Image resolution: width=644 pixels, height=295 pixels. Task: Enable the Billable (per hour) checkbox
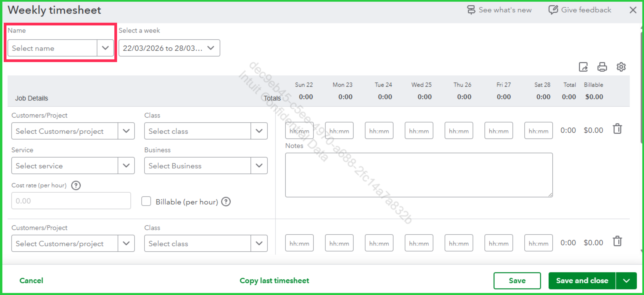pyautogui.click(x=146, y=201)
